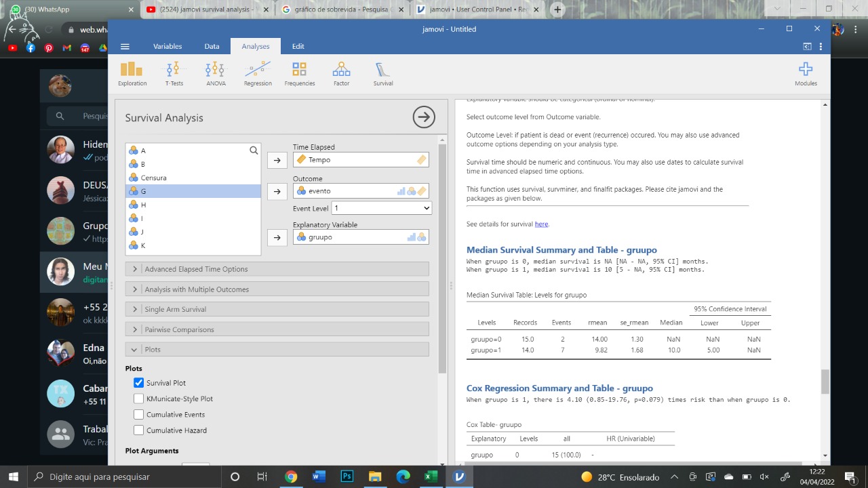Expand Advanced Elapsed Time Options
The width and height of the screenshot is (868, 488).
pos(277,269)
